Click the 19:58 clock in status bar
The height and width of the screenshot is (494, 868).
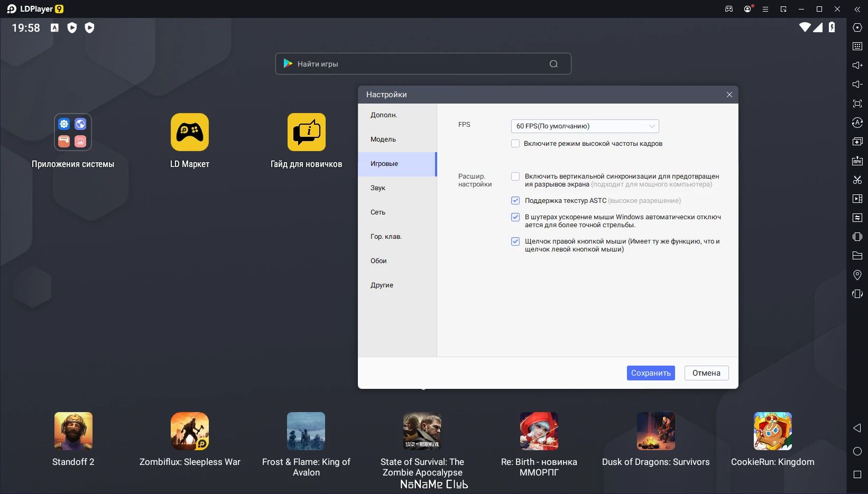pyautogui.click(x=26, y=28)
